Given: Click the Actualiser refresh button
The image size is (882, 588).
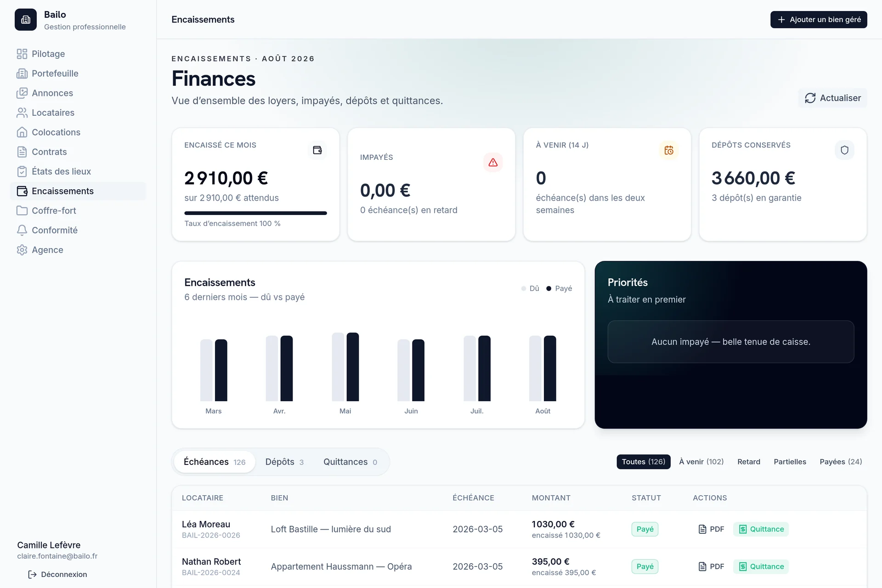Looking at the screenshot, I should (x=832, y=98).
